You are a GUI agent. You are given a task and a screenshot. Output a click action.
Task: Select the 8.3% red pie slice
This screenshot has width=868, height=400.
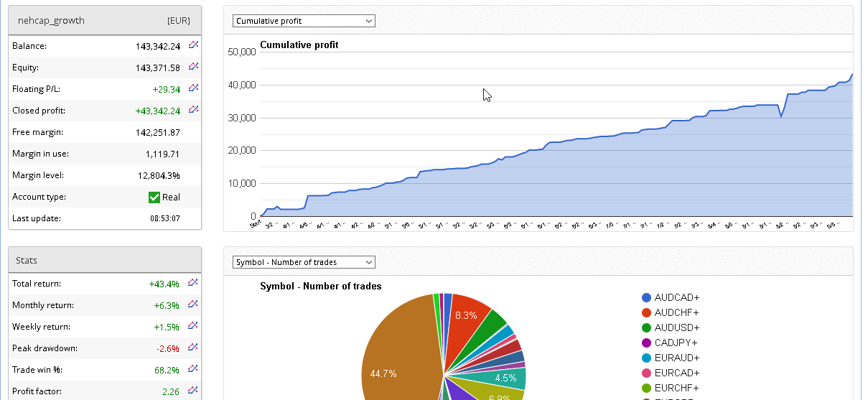(467, 316)
